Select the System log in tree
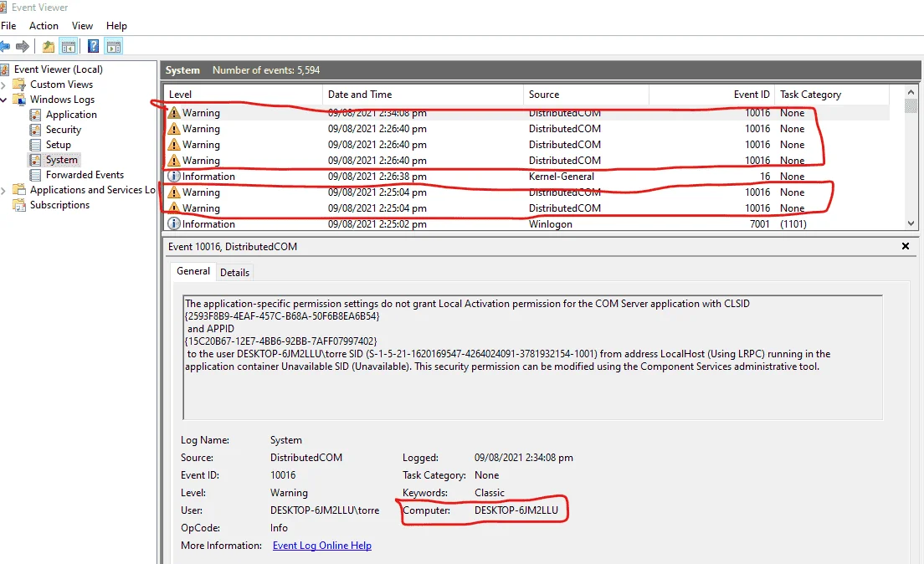 61,160
